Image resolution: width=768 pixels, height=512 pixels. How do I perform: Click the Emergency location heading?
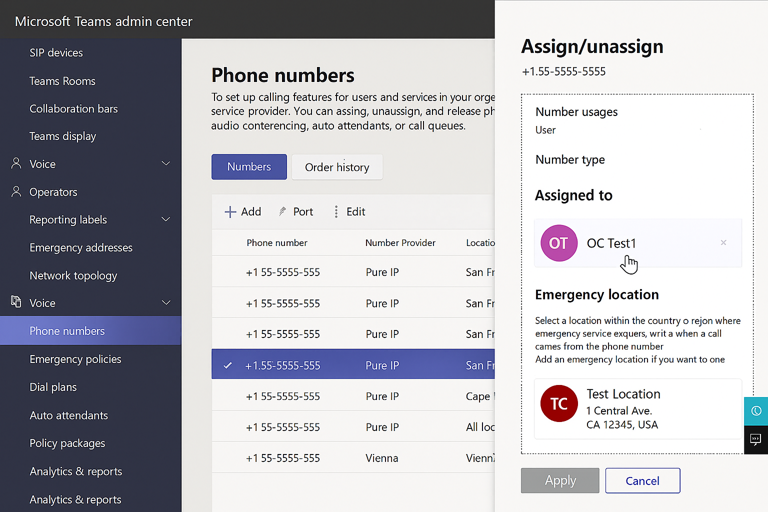click(x=597, y=294)
